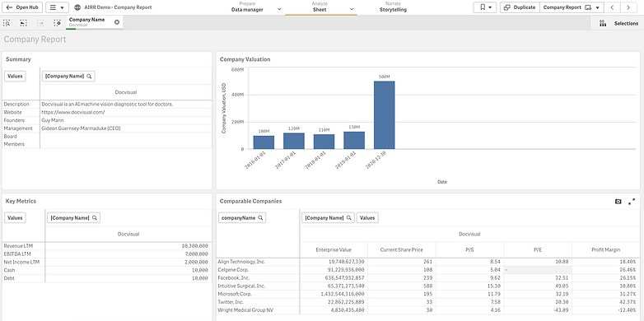644x321 pixels.
Task: Click the Description row label in Summary
Action: tap(16, 105)
